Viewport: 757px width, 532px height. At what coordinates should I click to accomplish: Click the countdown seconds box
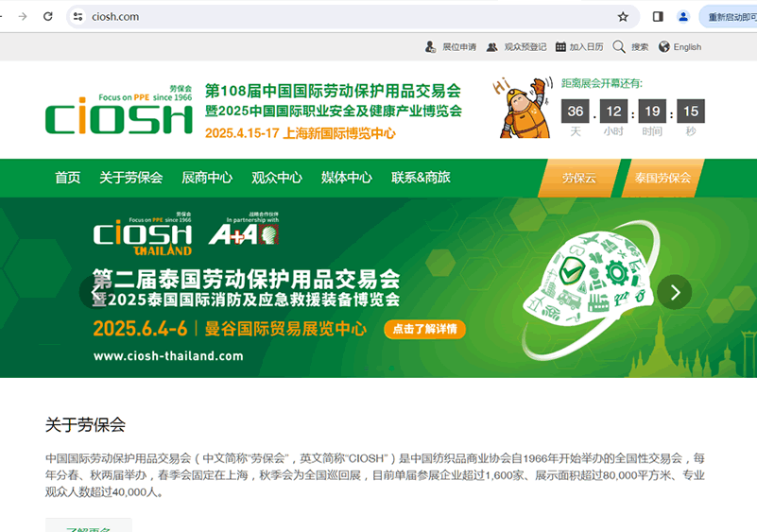[691, 112]
